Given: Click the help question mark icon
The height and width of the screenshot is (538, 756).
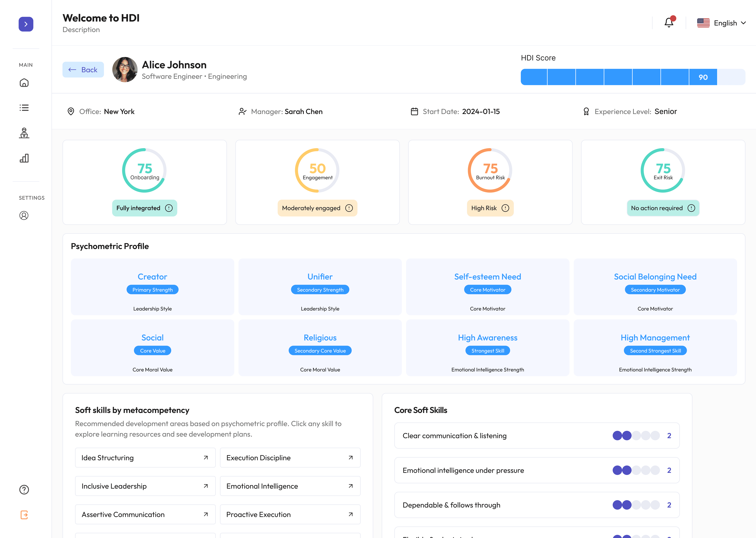Looking at the screenshot, I should 24,490.
